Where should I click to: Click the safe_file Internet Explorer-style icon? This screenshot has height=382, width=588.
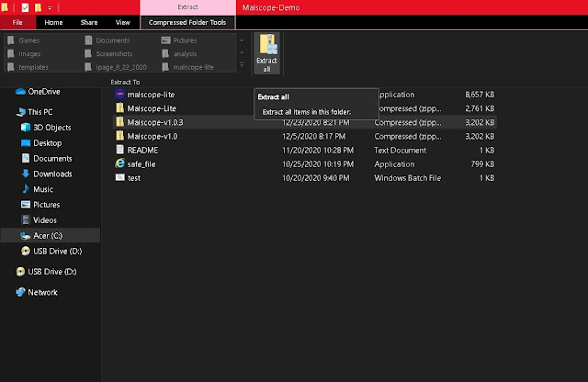tap(120, 163)
